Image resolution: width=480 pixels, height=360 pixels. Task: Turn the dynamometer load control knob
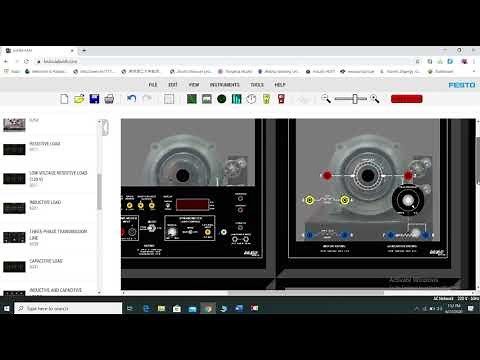tap(172, 232)
